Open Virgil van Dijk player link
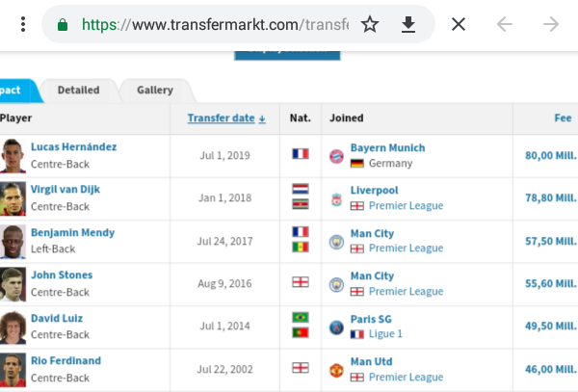This screenshot has width=578, height=392. [x=66, y=190]
